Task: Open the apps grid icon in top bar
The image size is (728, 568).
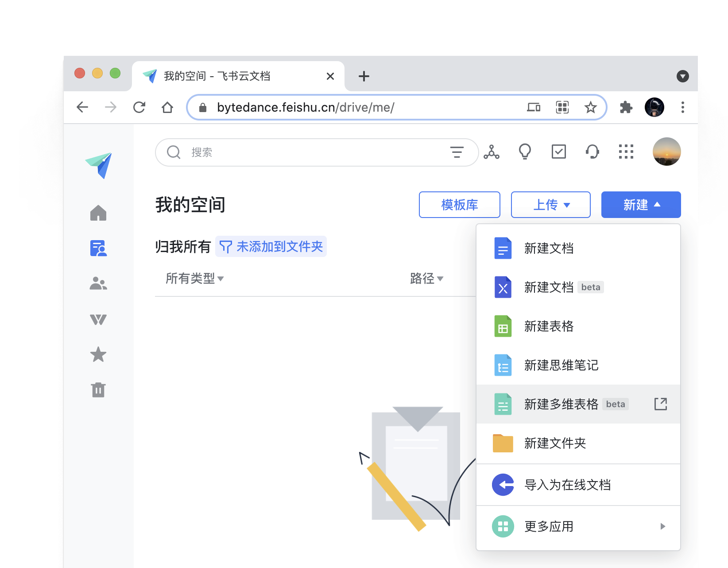Action: coord(626,152)
